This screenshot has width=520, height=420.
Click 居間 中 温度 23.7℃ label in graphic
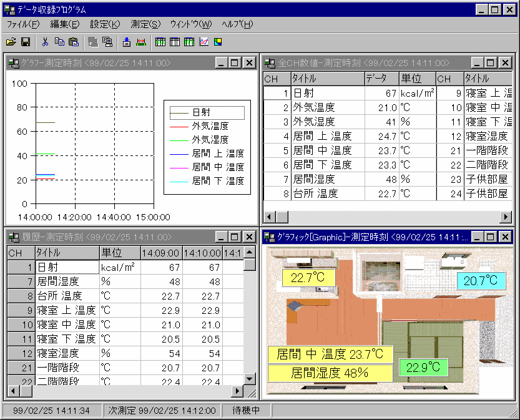point(330,354)
